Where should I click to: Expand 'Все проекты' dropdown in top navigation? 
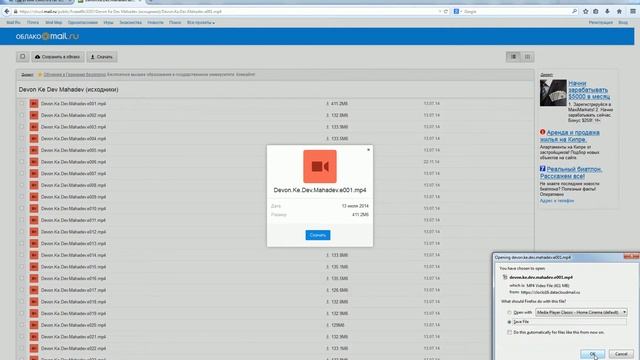[x=201, y=23]
